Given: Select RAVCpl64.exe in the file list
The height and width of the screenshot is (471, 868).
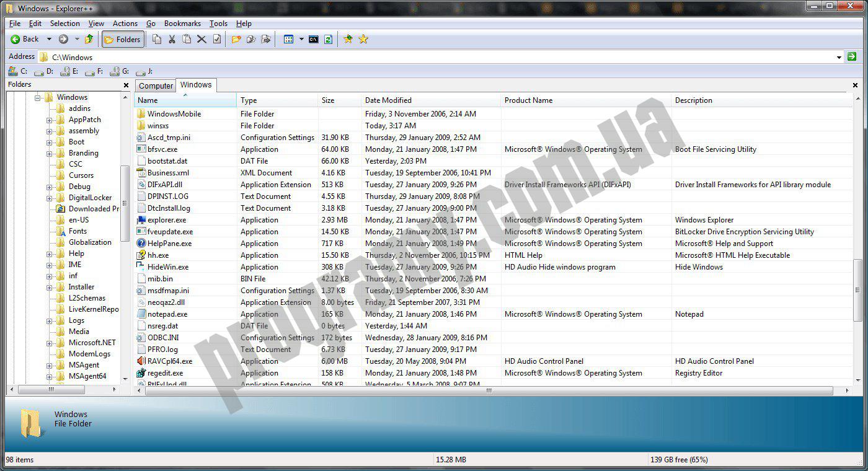Looking at the screenshot, I should (169, 361).
